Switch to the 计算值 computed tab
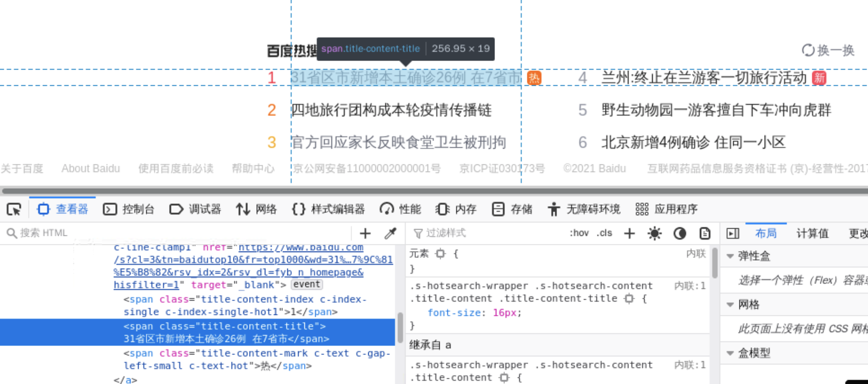The image size is (868, 384). click(x=812, y=233)
